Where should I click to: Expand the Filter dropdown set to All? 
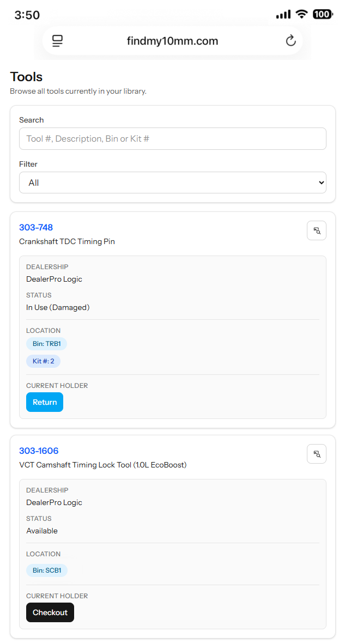tap(172, 183)
